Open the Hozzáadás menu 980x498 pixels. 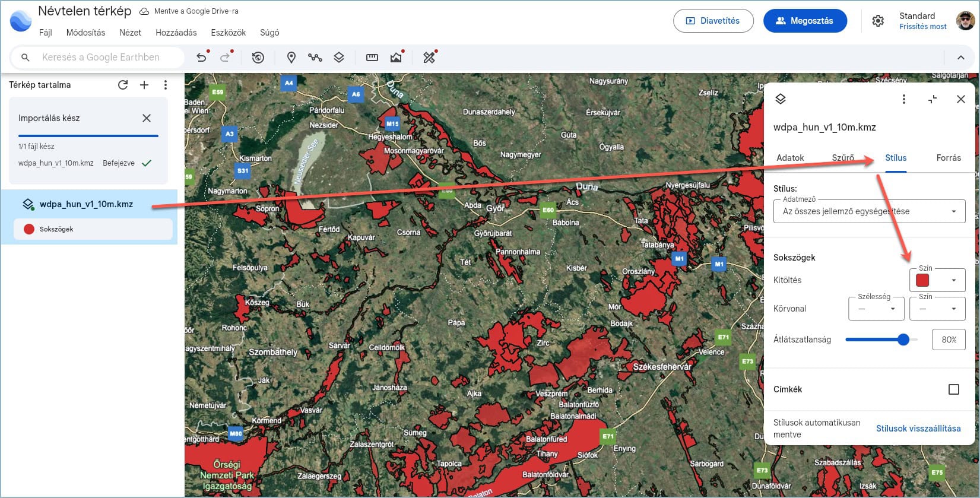point(176,33)
